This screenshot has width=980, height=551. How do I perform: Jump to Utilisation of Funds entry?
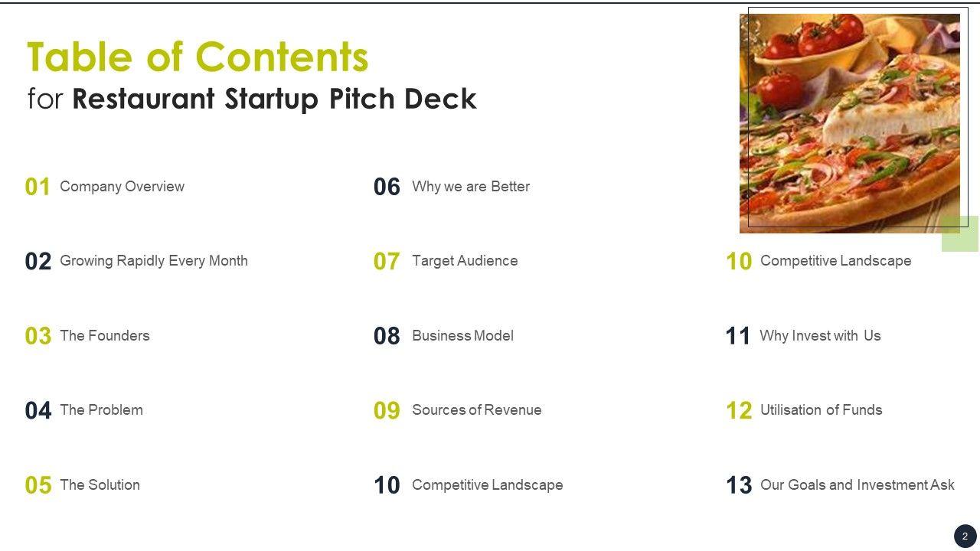click(821, 409)
